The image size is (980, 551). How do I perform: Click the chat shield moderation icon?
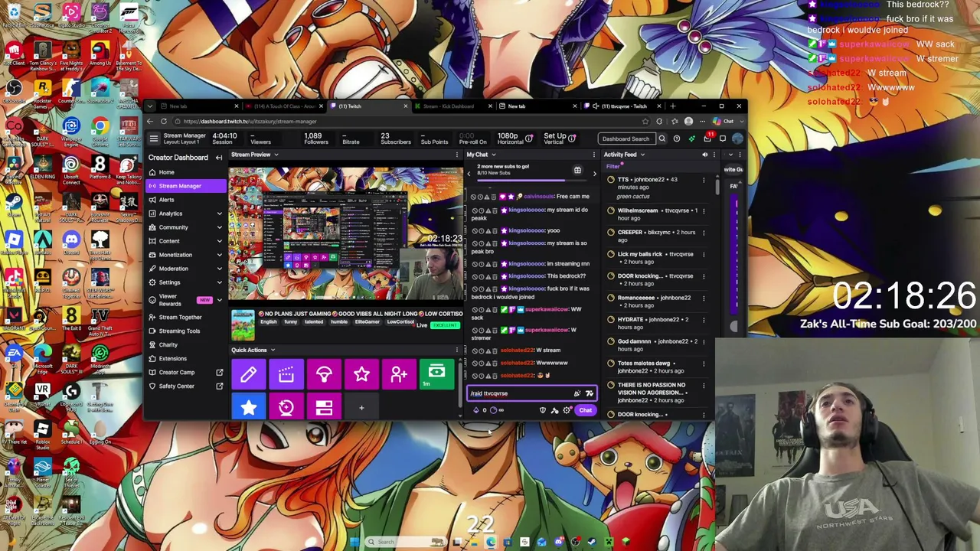coord(543,410)
